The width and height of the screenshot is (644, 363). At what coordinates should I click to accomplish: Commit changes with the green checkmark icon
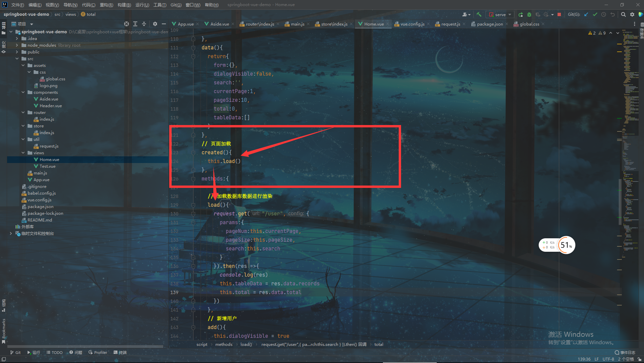pos(595,14)
